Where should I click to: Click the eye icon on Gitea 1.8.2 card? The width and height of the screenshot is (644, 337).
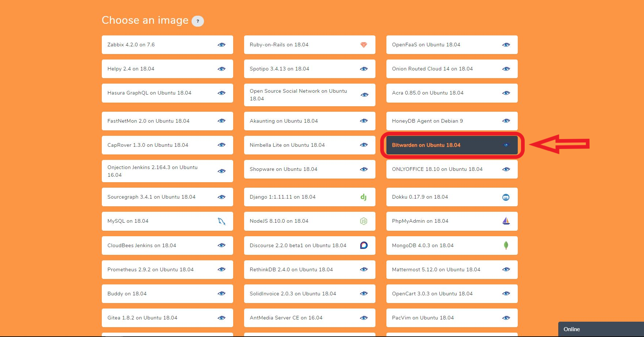221,318
